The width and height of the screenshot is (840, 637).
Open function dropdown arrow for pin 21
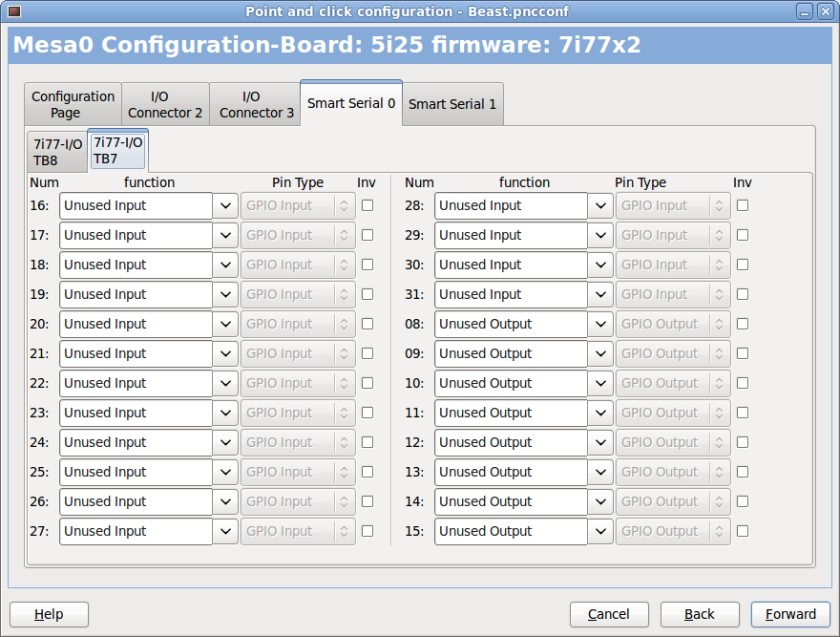pyautogui.click(x=225, y=354)
